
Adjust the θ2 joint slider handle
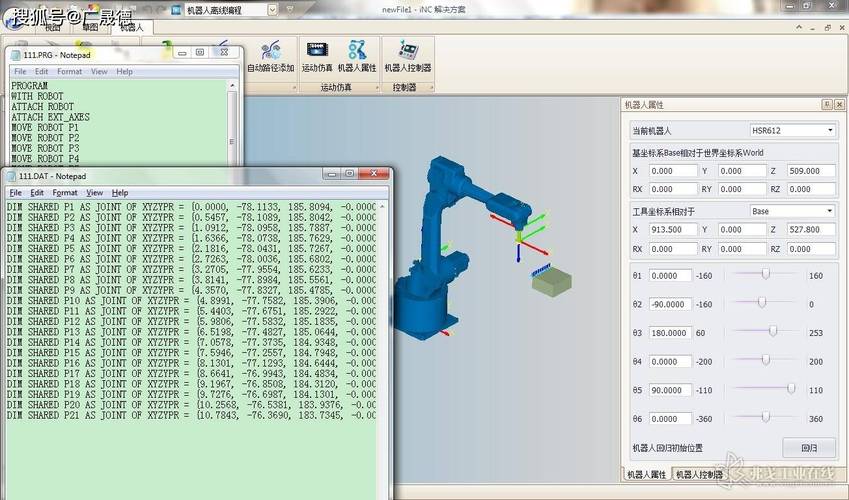pos(762,303)
